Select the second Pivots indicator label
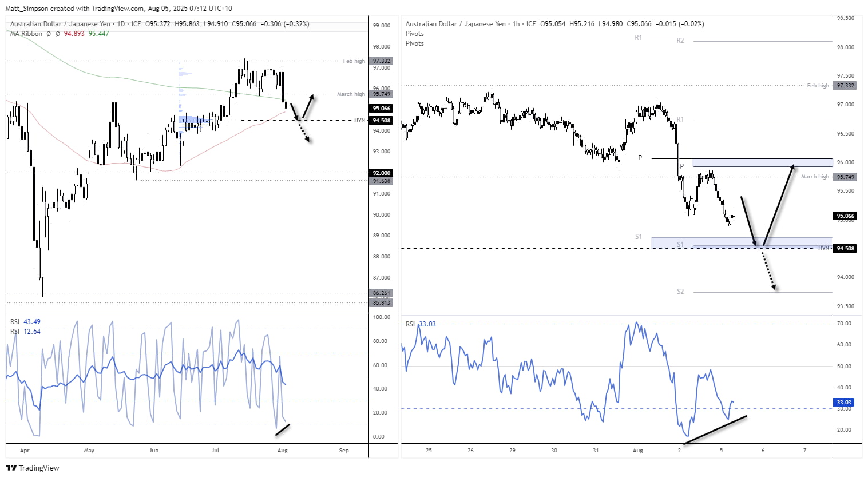Viewport: 868px width, 478px height. point(414,43)
